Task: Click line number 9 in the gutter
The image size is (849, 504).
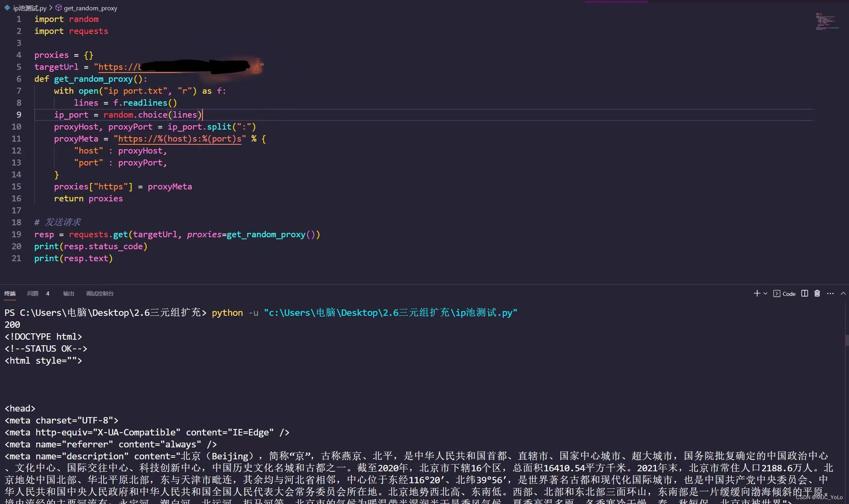Action: (19, 115)
